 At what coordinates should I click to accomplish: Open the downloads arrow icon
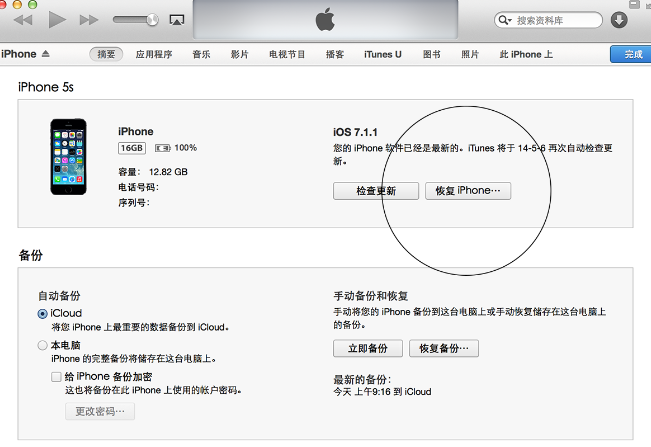tap(619, 20)
